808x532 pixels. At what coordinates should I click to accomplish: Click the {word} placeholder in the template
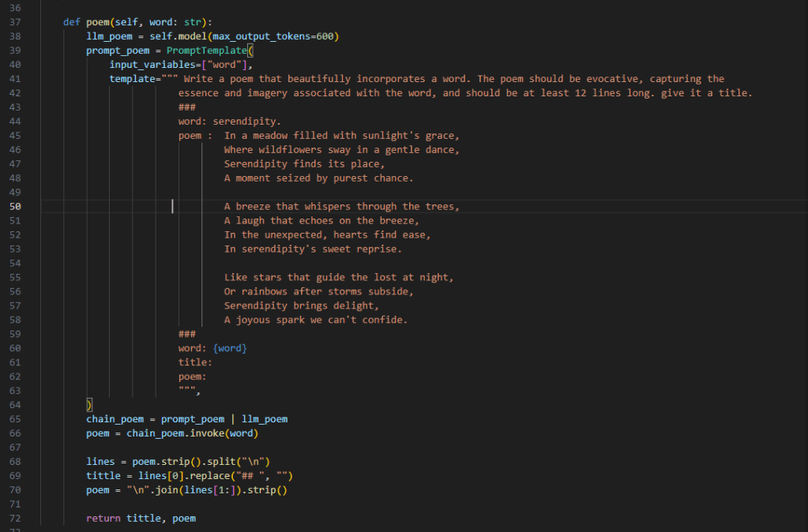[231, 348]
